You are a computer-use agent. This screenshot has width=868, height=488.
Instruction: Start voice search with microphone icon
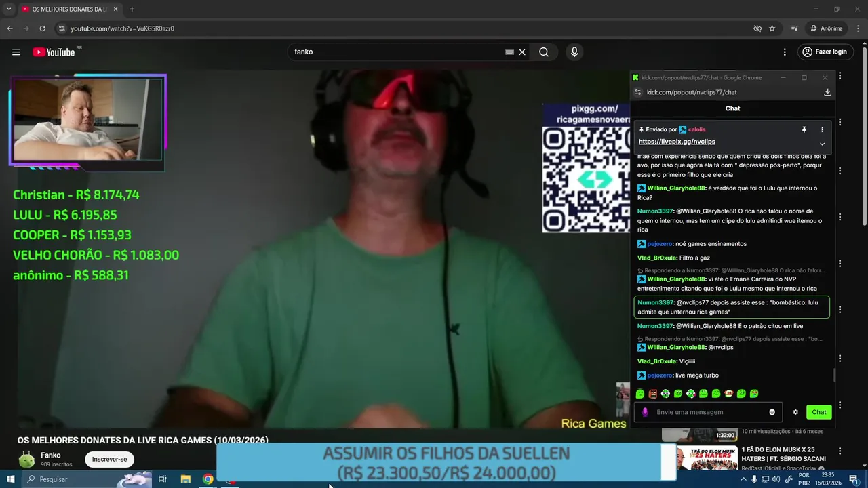click(x=574, y=52)
